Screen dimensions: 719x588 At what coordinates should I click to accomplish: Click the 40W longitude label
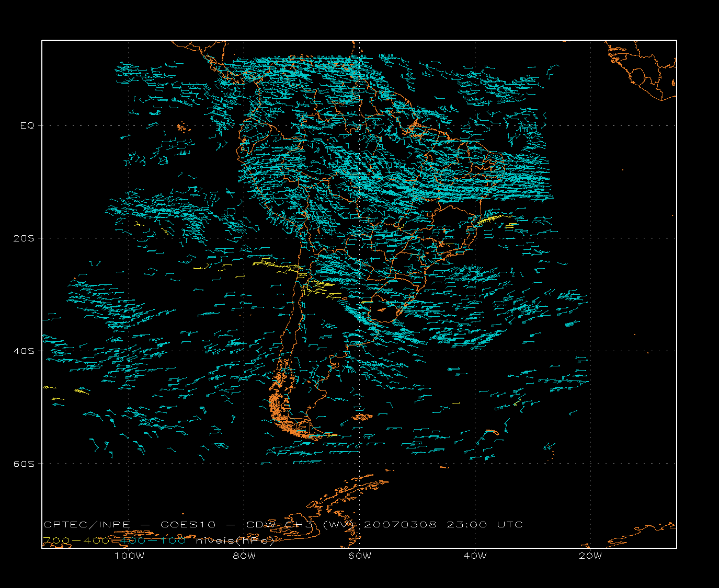click(x=475, y=556)
